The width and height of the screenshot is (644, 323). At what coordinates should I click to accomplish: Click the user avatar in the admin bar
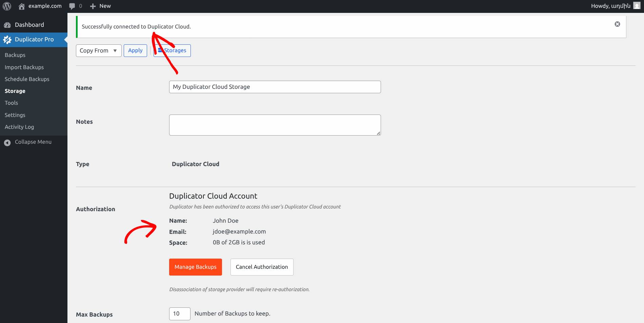click(637, 6)
